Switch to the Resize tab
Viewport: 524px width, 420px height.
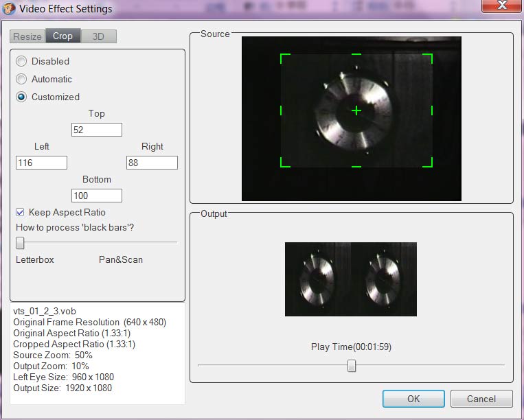click(27, 36)
